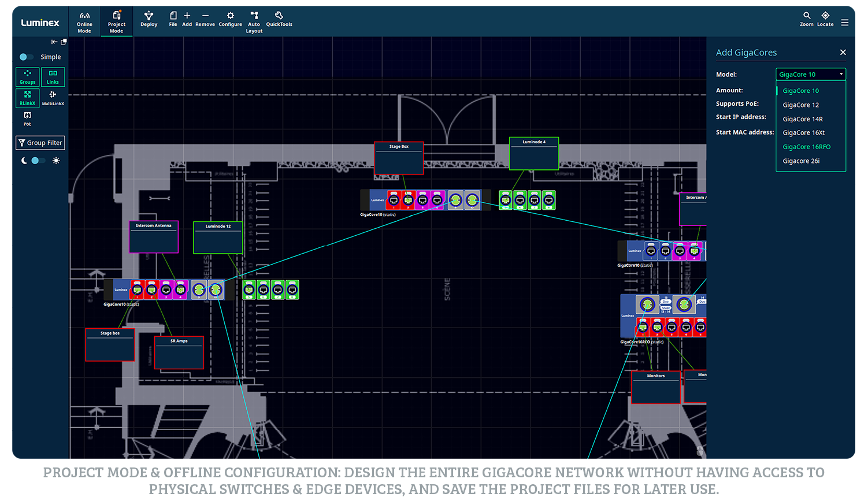Show the PoE overlay
This screenshot has height=501, width=868.
pyautogui.click(x=27, y=118)
